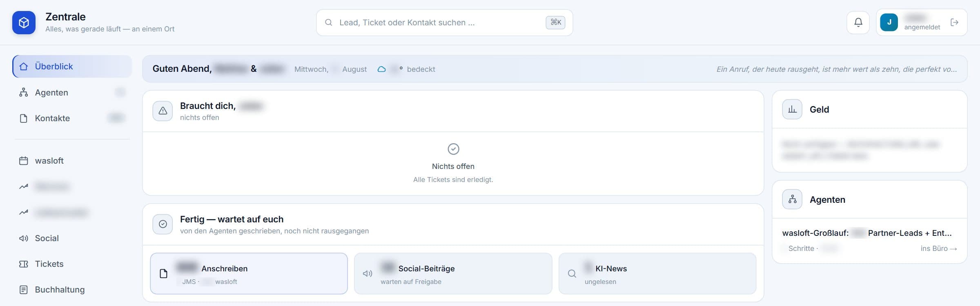Open Social section in sidebar

[72, 238]
